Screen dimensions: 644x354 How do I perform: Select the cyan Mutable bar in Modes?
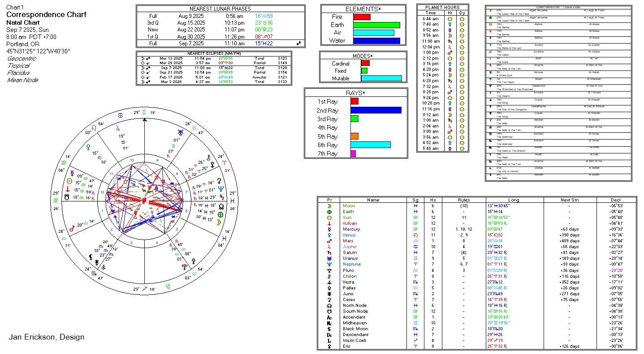click(x=381, y=79)
